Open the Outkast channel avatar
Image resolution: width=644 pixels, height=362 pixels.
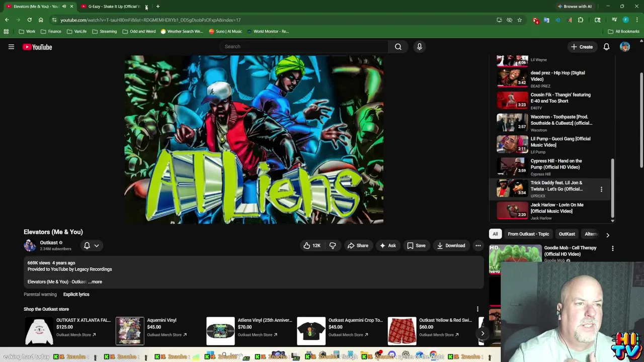point(30,245)
